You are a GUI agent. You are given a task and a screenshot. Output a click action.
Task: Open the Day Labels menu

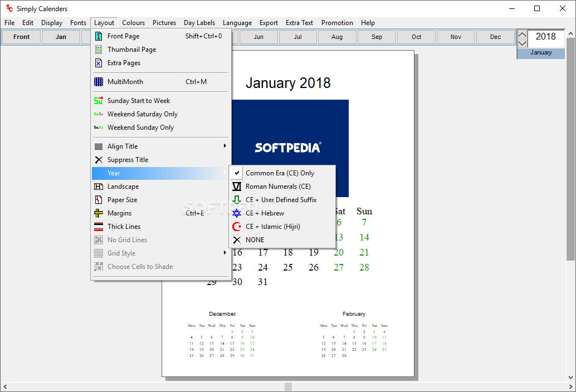[199, 23]
